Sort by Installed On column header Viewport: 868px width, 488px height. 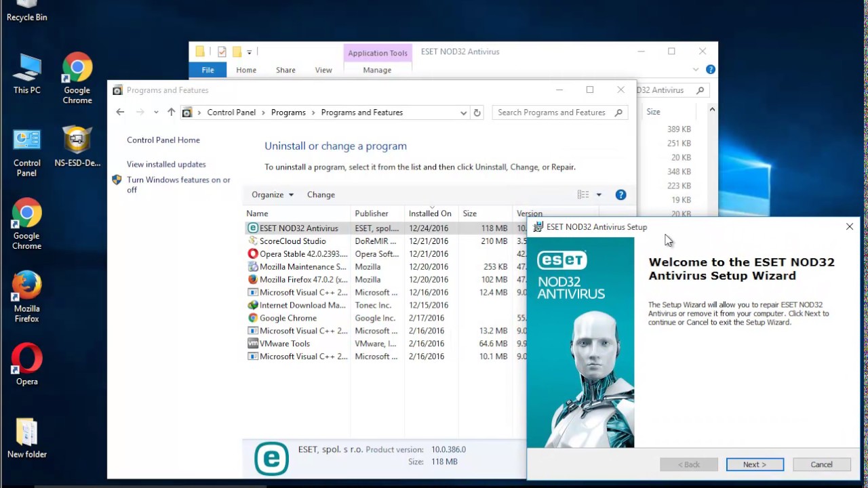coord(431,213)
